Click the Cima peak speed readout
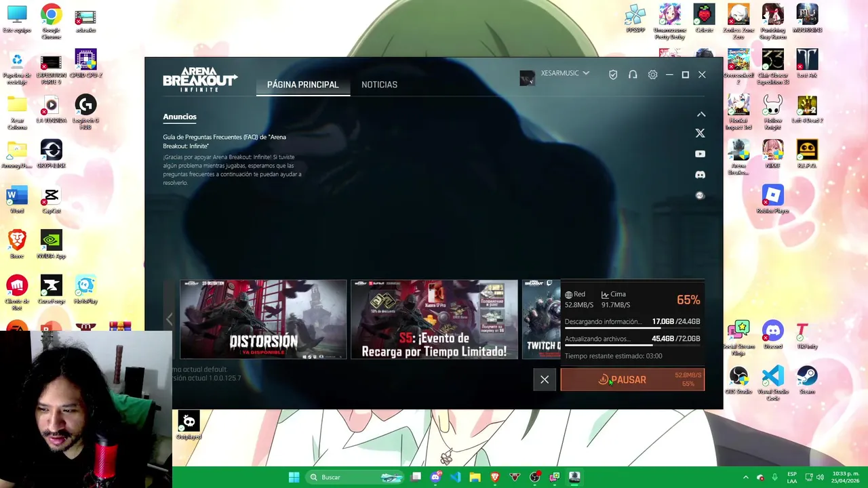Viewport: 868px width, 488px height. 616,300
